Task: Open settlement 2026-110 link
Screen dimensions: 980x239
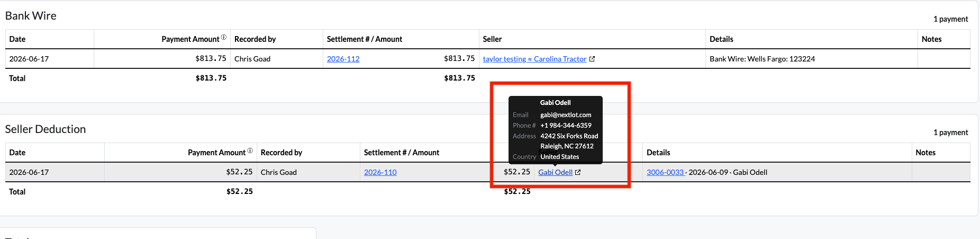Action: [x=380, y=172]
